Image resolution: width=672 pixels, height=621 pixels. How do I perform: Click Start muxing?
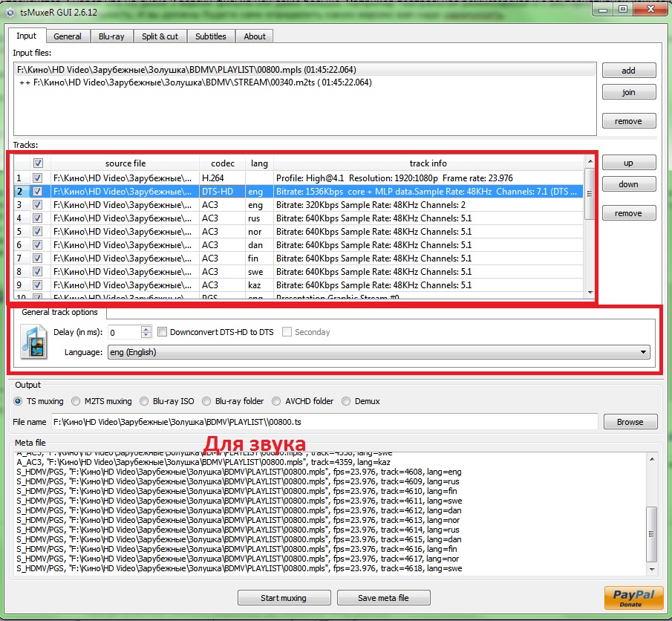tap(284, 598)
